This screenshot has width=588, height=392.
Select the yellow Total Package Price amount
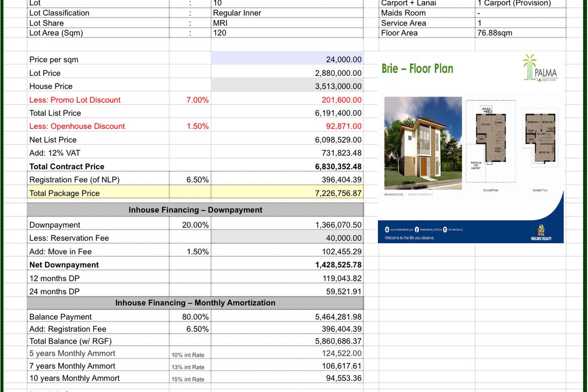pos(287,192)
